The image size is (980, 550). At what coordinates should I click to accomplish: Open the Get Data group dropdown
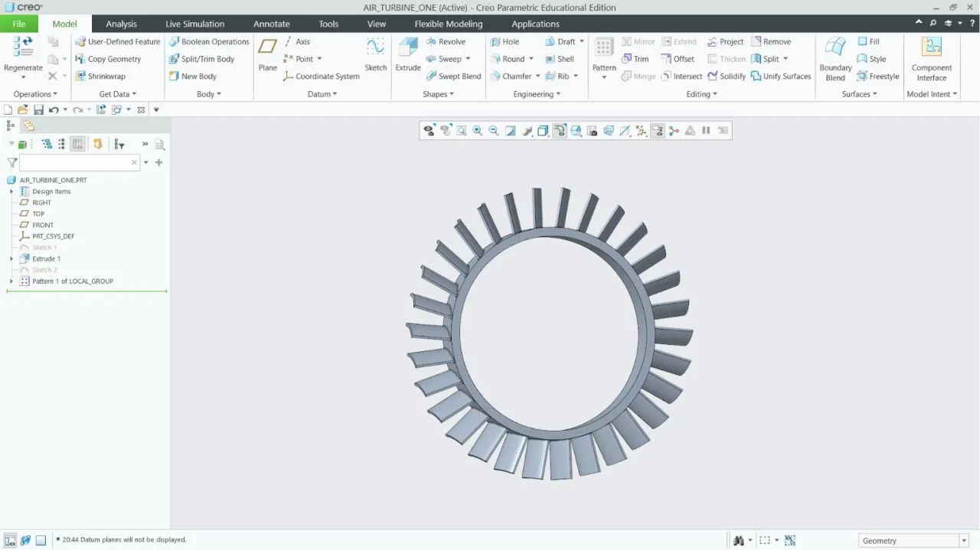118,94
